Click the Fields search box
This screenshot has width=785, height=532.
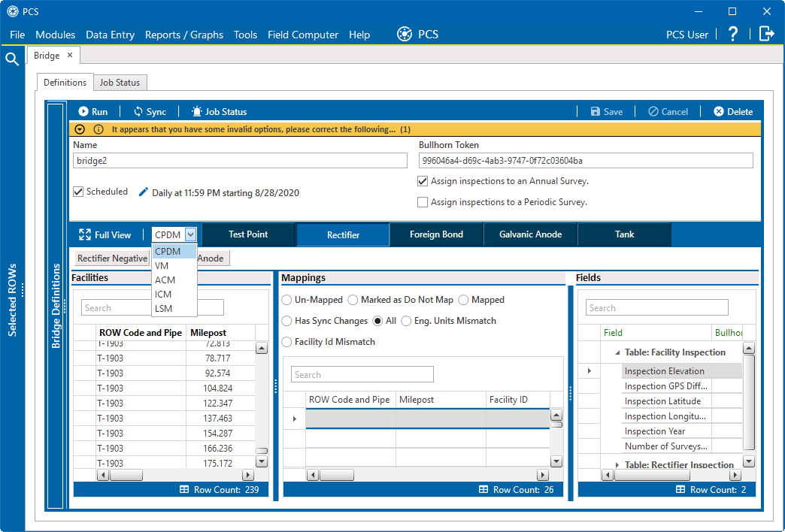(x=657, y=308)
